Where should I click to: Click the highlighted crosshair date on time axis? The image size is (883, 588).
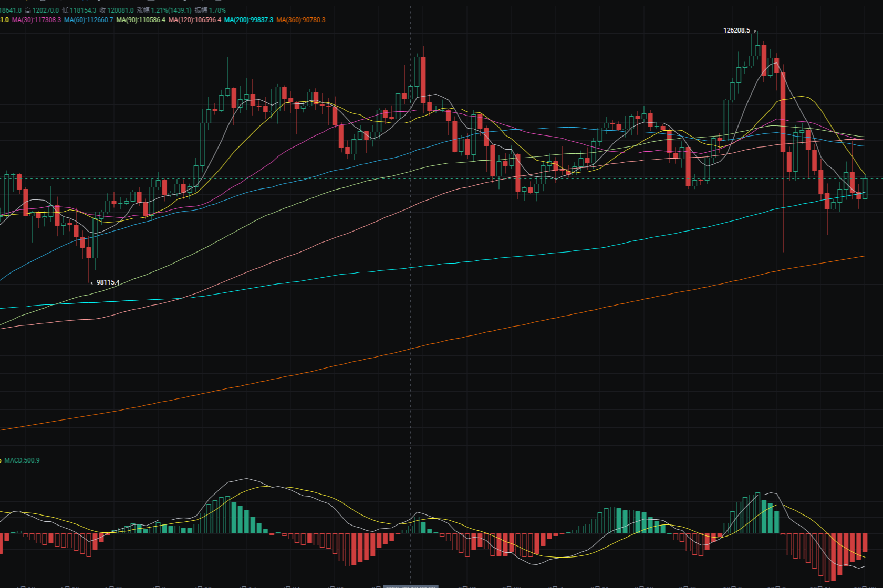click(410, 586)
